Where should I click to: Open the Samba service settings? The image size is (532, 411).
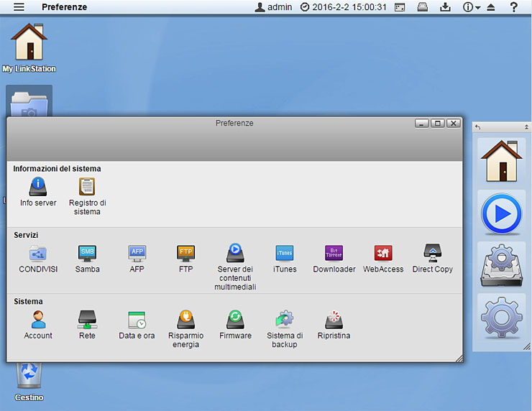[87, 254]
